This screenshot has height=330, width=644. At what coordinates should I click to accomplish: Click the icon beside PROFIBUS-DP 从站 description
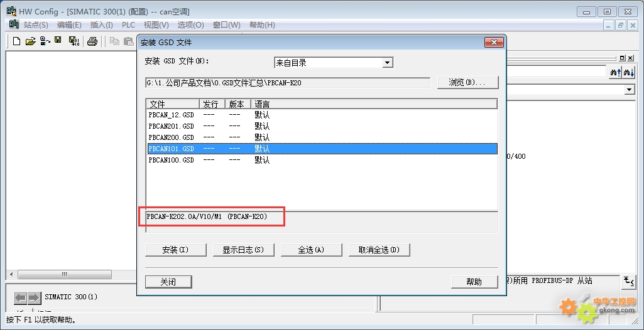(628, 281)
